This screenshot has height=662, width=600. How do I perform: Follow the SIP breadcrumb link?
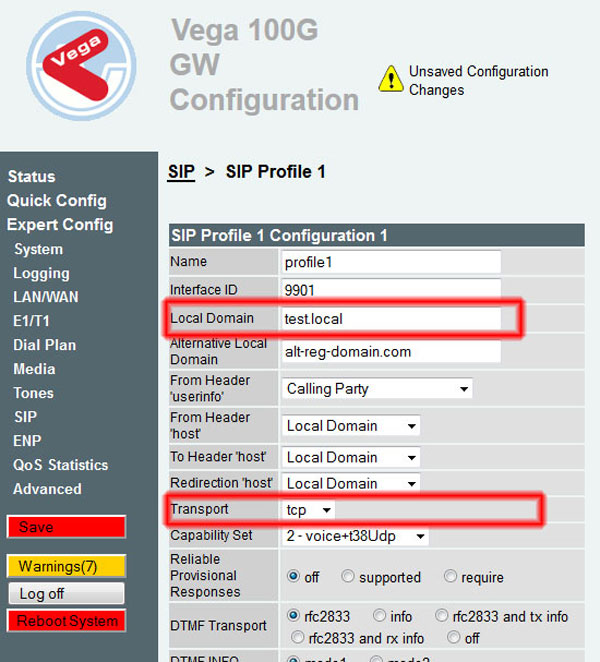[181, 172]
